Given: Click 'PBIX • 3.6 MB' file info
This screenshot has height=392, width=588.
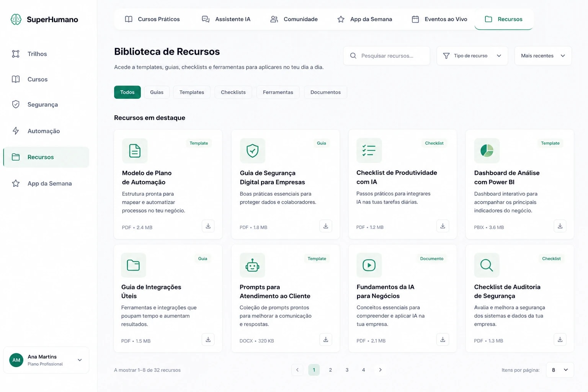Looking at the screenshot, I should tap(489, 227).
